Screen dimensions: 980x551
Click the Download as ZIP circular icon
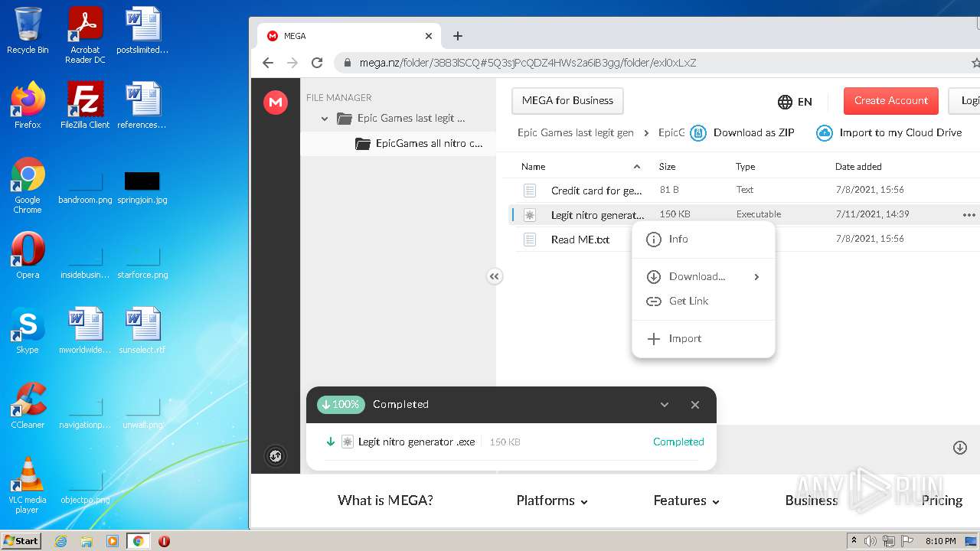pyautogui.click(x=698, y=133)
